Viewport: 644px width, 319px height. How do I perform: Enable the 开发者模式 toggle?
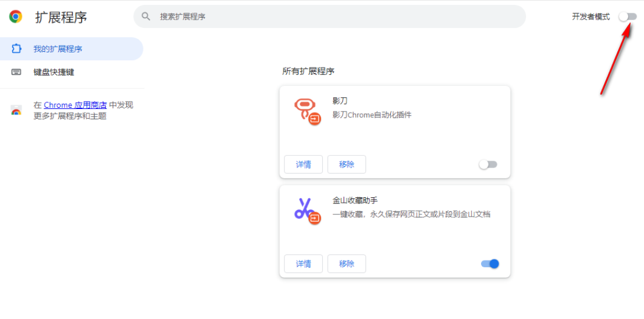pos(628,16)
